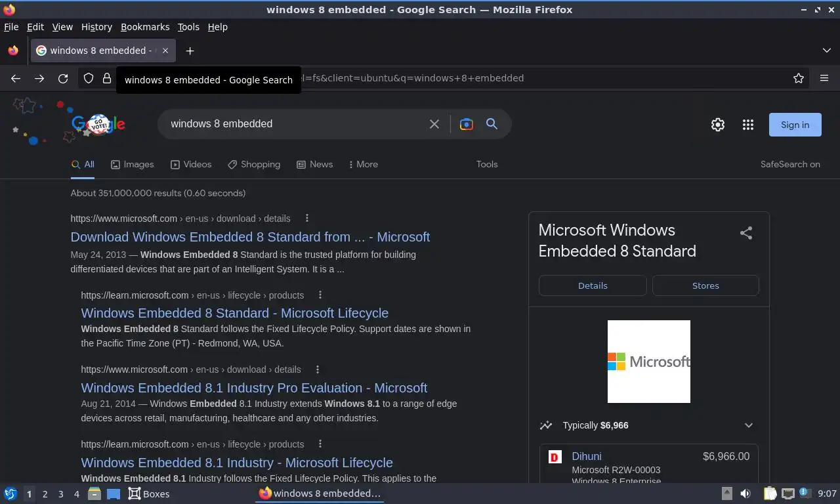Open the volume speaker tray icon
Image resolution: width=840 pixels, height=504 pixels.
pyautogui.click(x=745, y=493)
